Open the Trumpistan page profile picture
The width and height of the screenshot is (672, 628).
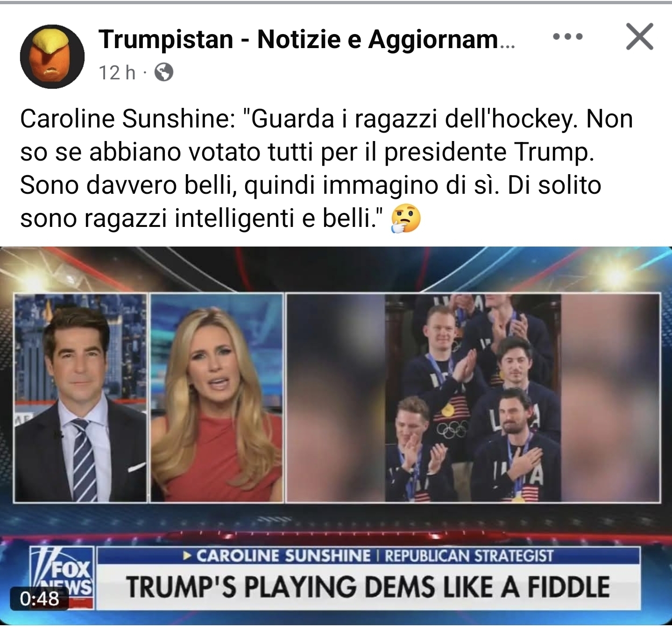point(52,56)
